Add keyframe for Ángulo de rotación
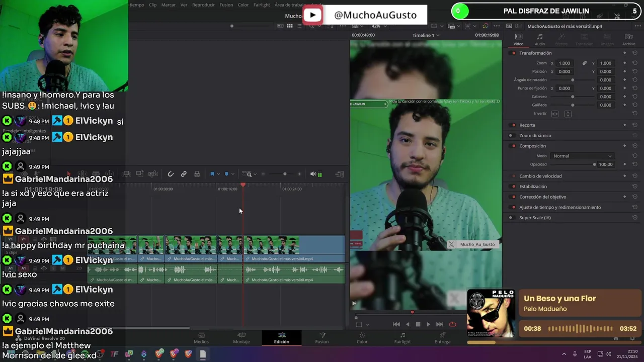This screenshot has height=362, width=644. point(624,80)
